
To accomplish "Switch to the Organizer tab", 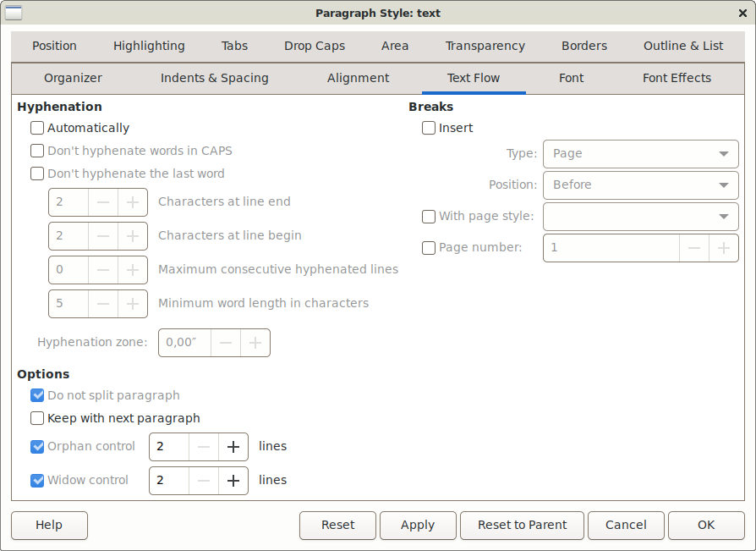I will click(73, 78).
